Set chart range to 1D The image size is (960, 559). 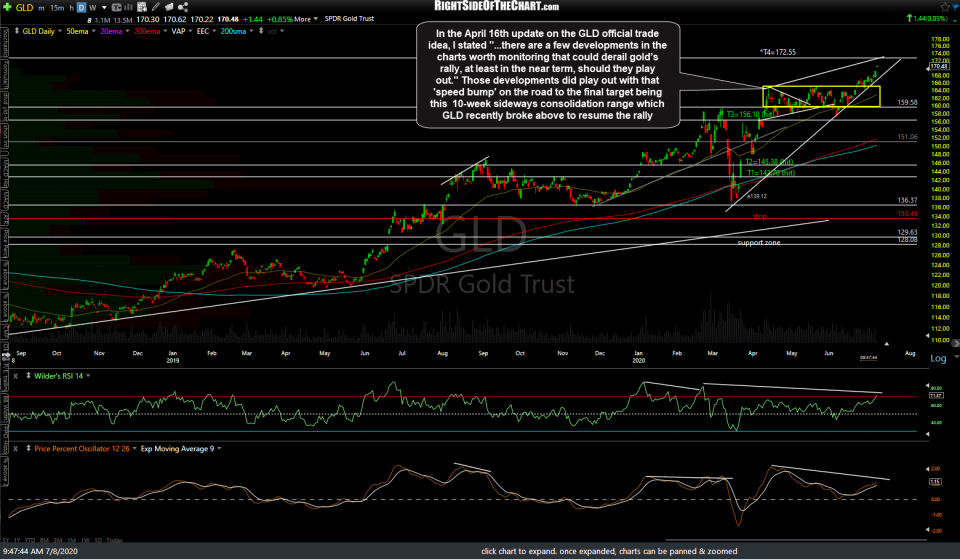(x=98, y=540)
